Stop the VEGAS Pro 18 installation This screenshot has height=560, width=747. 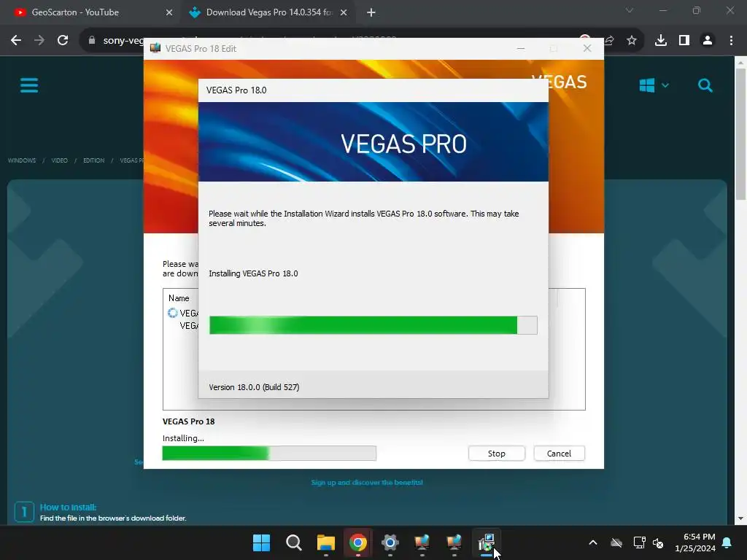[x=496, y=454]
